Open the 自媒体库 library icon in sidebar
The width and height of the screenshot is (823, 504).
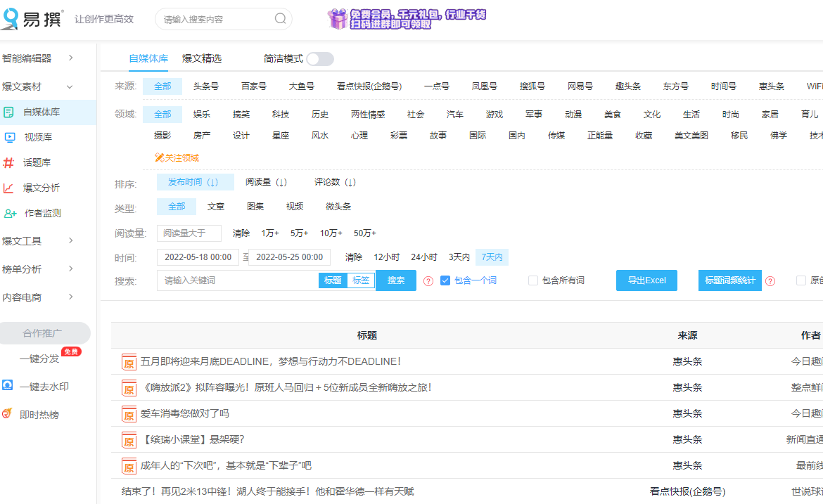pos(9,112)
